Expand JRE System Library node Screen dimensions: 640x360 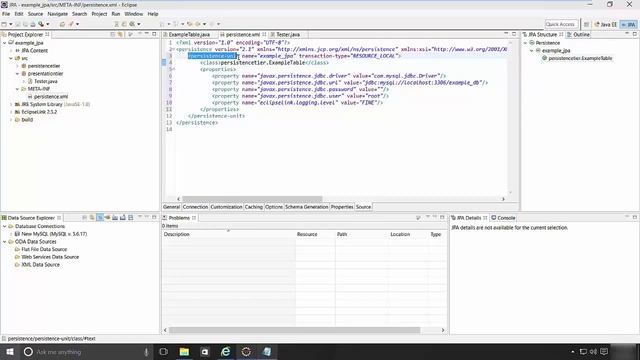point(11,104)
